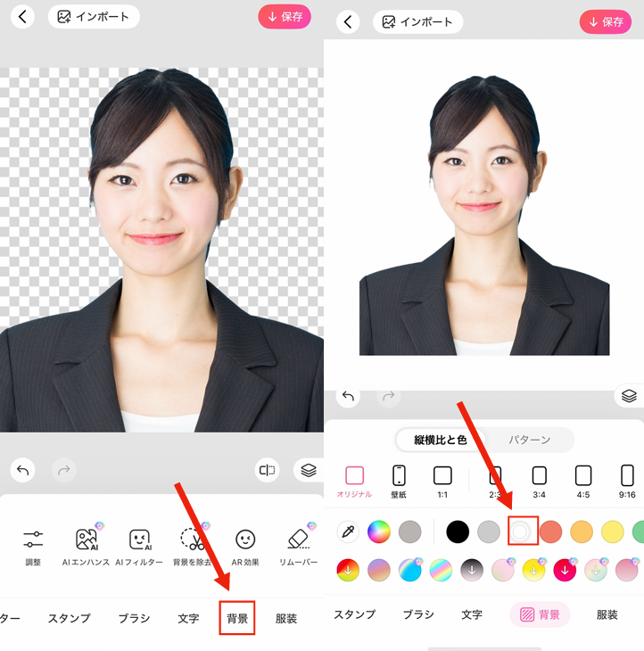Image resolution: width=644 pixels, height=651 pixels.
Task: Switch to ブラシ tab in left screen
Action: pyautogui.click(x=134, y=618)
